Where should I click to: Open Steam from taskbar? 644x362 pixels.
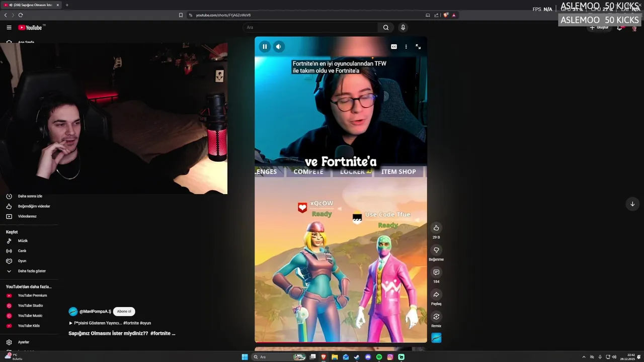[x=357, y=357]
